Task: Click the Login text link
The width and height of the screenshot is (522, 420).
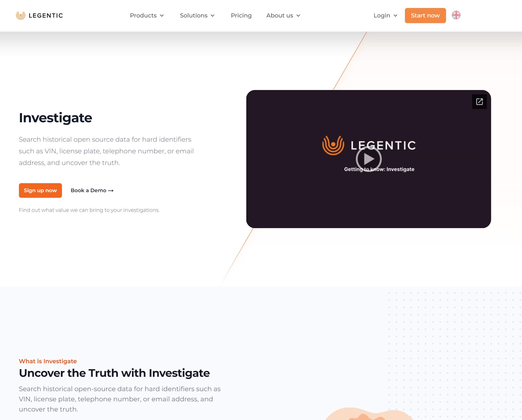Action: pyautogui.click(x=382, y=16)
